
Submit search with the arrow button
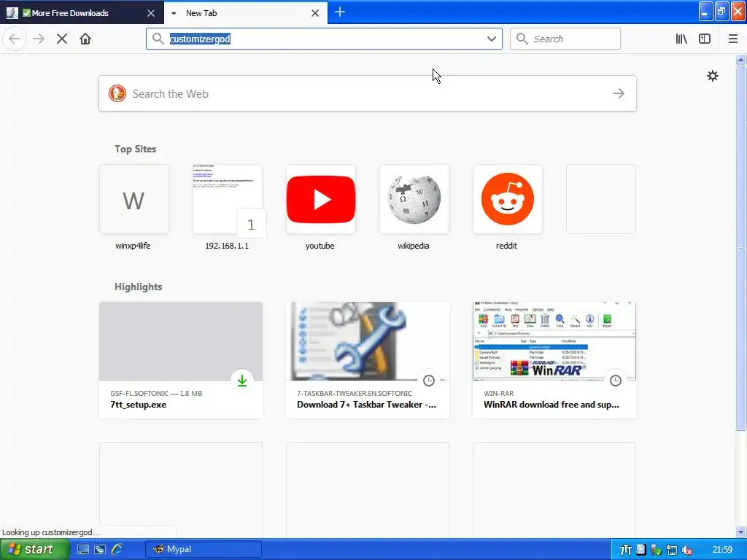619,93
